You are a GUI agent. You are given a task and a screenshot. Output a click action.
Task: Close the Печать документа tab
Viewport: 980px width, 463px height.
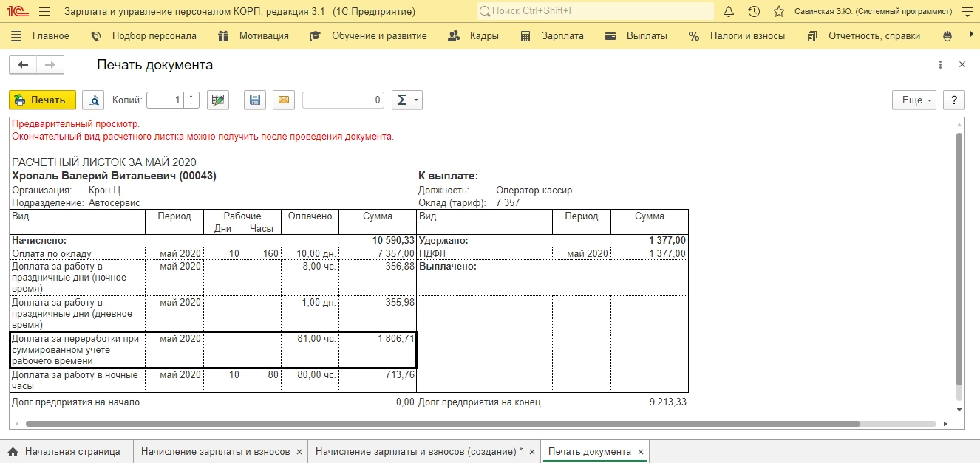641,451
